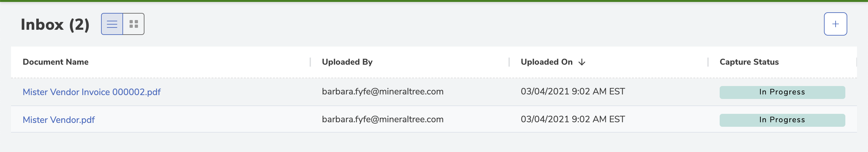Image resolution: width=868 pixels, height=152 pixels.
Task: Select uploader email in first row
Action: click(x=383, y=92)
